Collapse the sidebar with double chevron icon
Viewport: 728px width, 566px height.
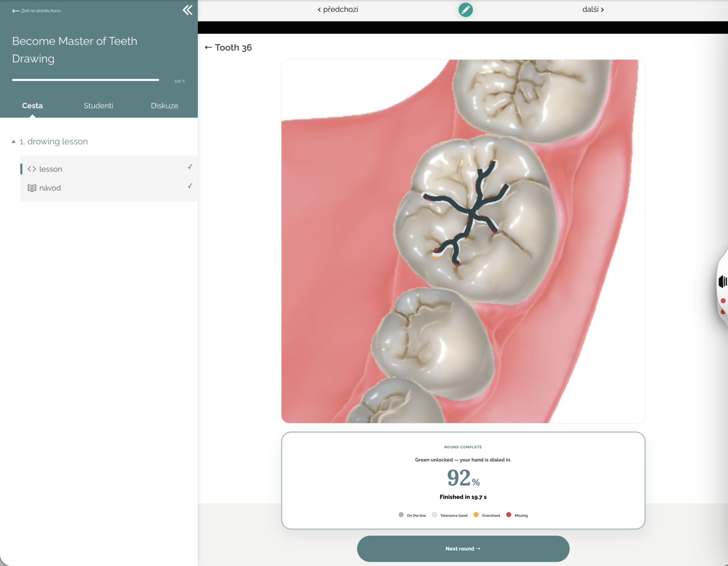[x=188, y=10]
